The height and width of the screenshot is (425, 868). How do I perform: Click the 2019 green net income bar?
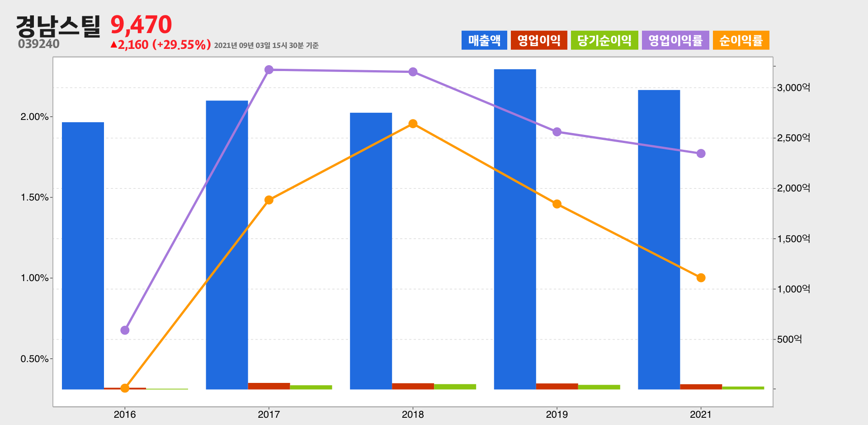pyautogui.click(x=599, y=387)
